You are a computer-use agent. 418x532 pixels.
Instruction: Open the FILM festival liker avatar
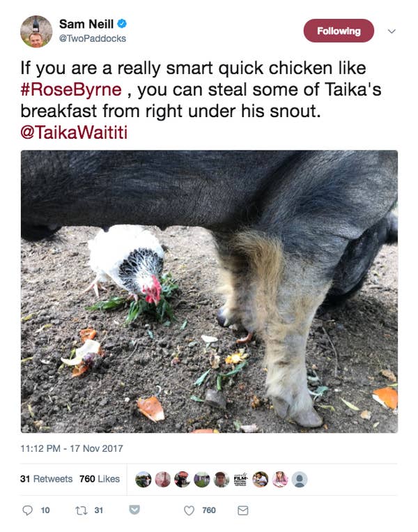pos(240,480)
